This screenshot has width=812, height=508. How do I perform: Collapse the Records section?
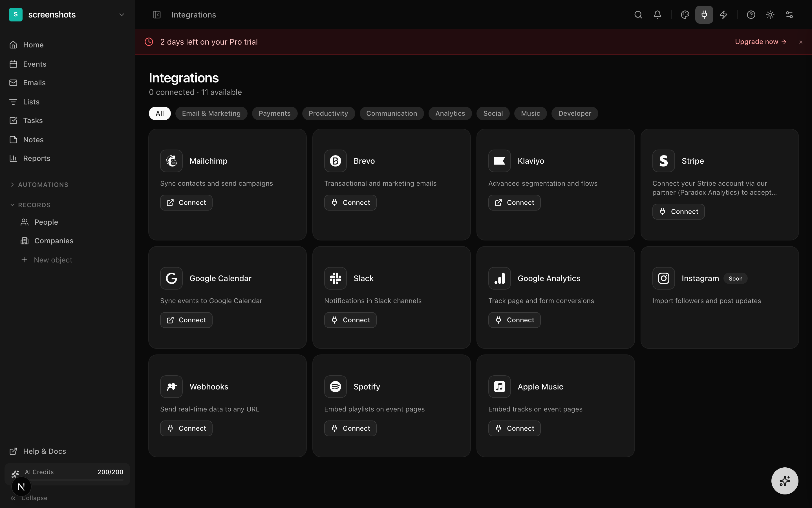pyautogui.click(x=30, y=205)
